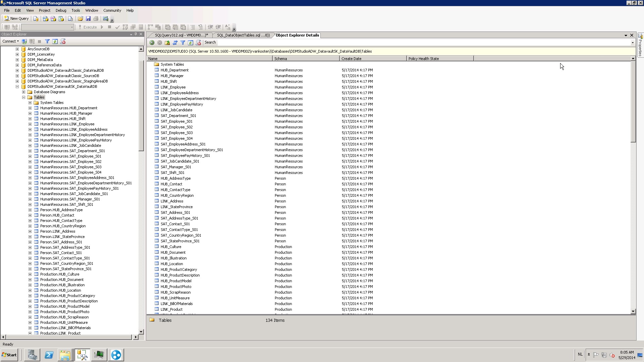Click the Refresh icon in Details toolbar

click(x=191, y=43)
